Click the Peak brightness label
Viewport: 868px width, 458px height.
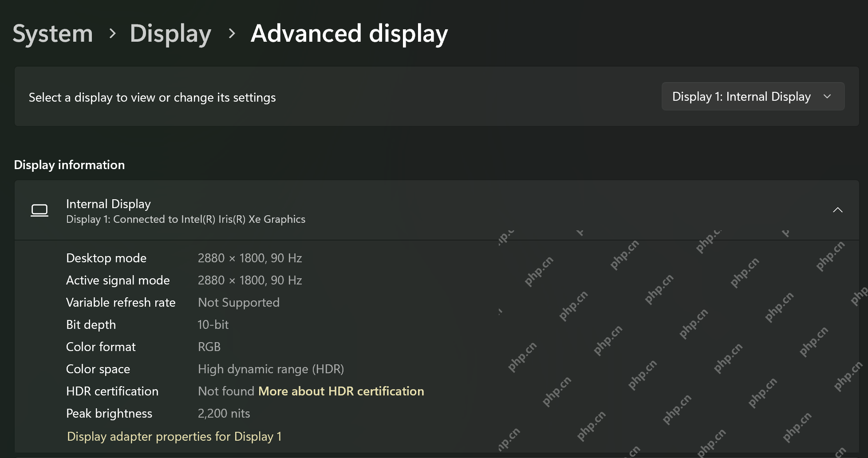(x=109, y=413)
